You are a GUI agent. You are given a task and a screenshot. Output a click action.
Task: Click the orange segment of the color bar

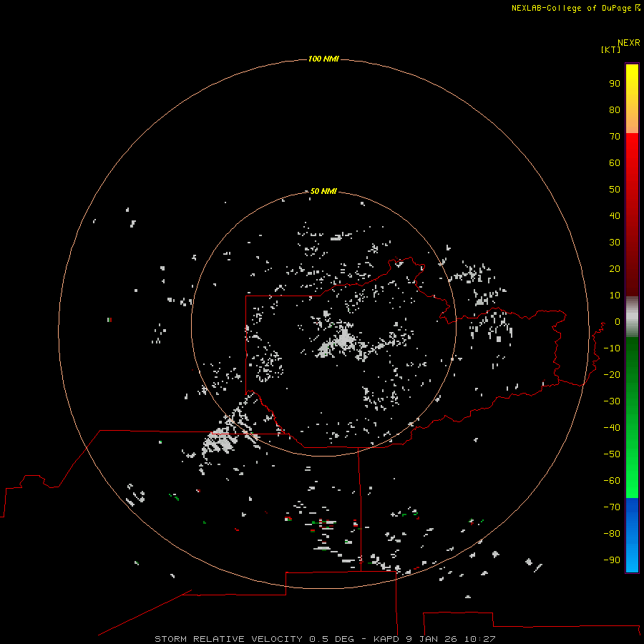point(632,121)
